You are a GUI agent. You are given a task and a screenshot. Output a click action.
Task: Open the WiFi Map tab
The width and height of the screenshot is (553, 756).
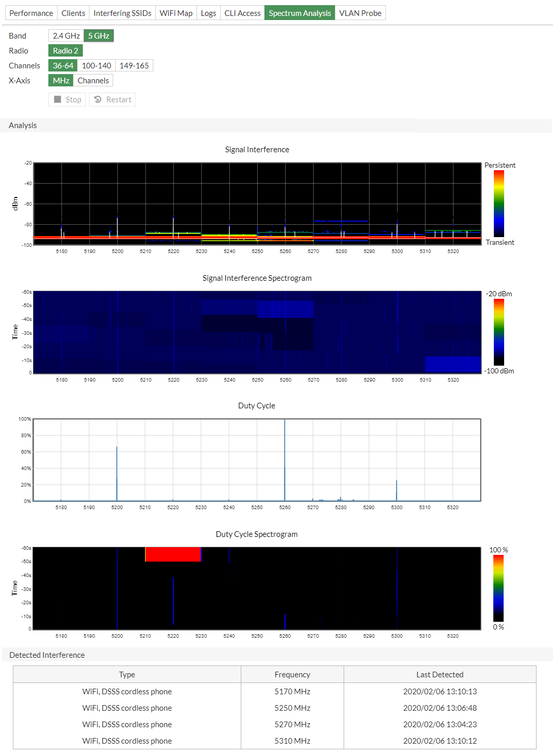(176, 13)
